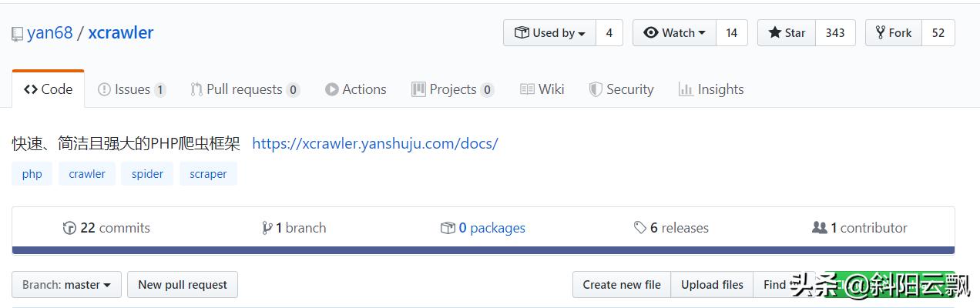The height and width of the screenshot is (308, 980).
Task: Click the star icon in Star button
Action: 774,32
